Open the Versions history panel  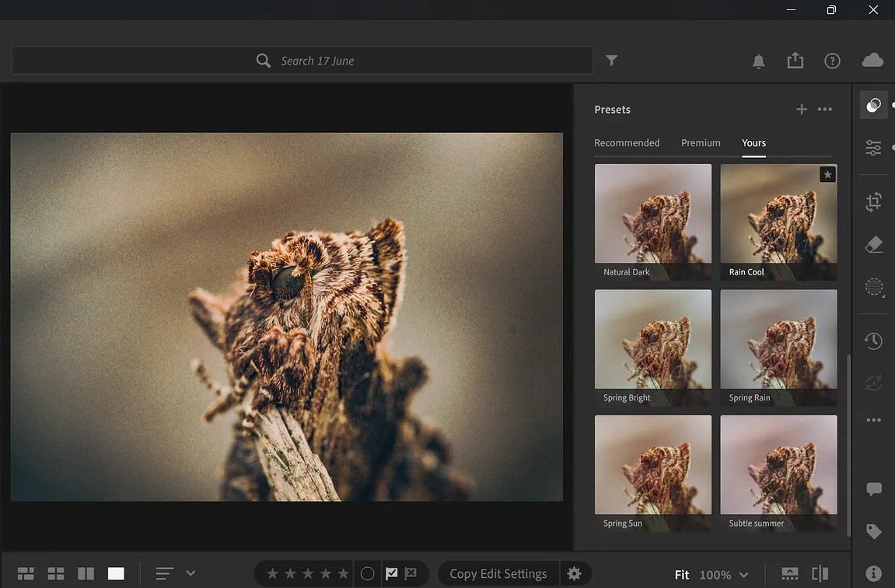pos(873,341)
